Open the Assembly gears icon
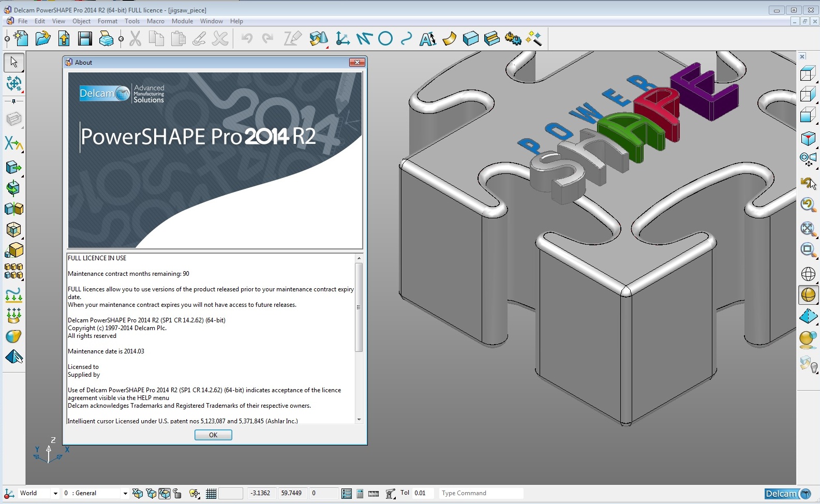 click(513, 38)
